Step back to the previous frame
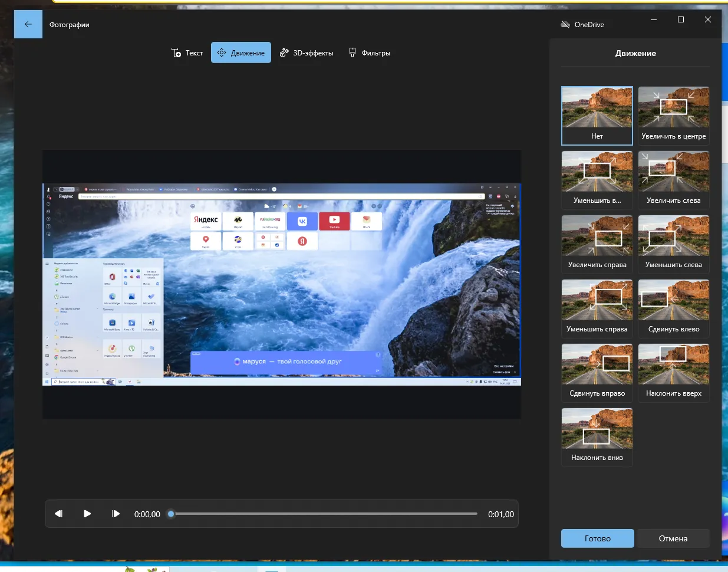Viewport: 728px width, 572px height. [59, 514]
